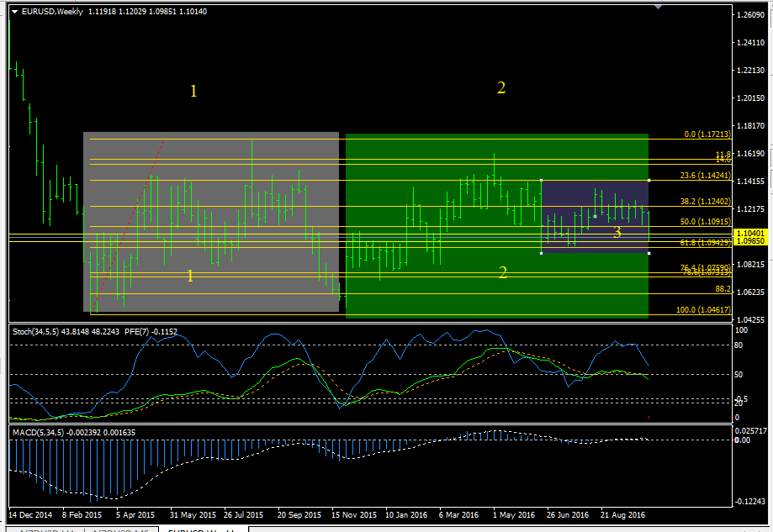Click the Fibonacci 100.0 (1.04617) level label

click(x=703, y=310)
